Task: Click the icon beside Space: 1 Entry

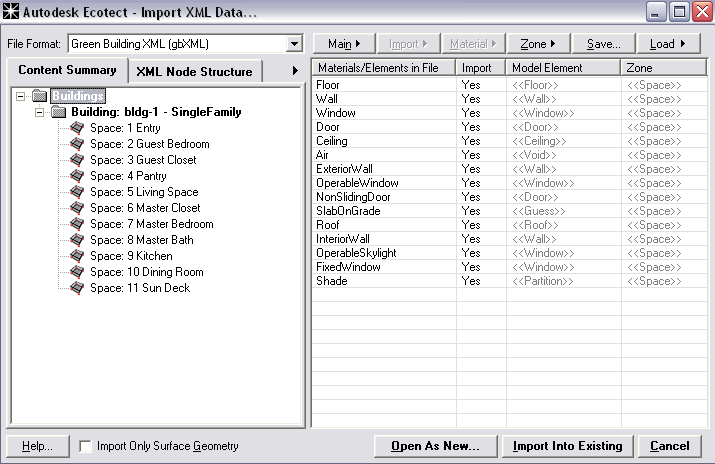Action: pos(77,128)
